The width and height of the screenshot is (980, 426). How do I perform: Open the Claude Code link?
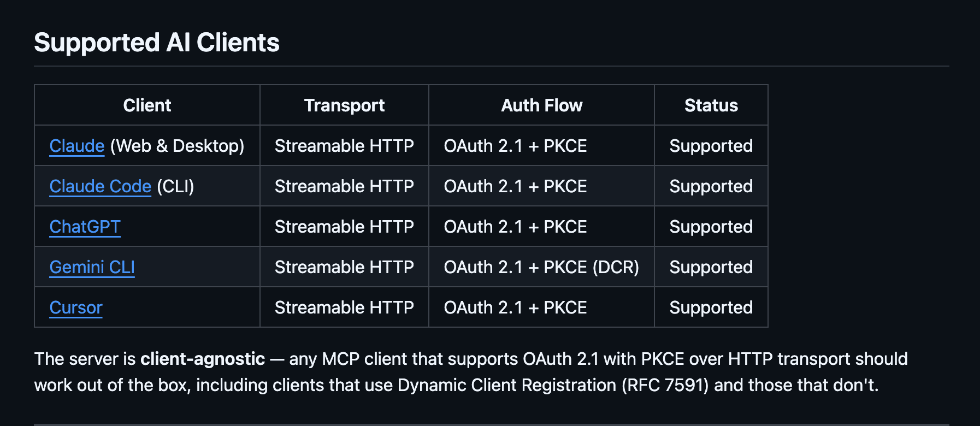point(100,186)
